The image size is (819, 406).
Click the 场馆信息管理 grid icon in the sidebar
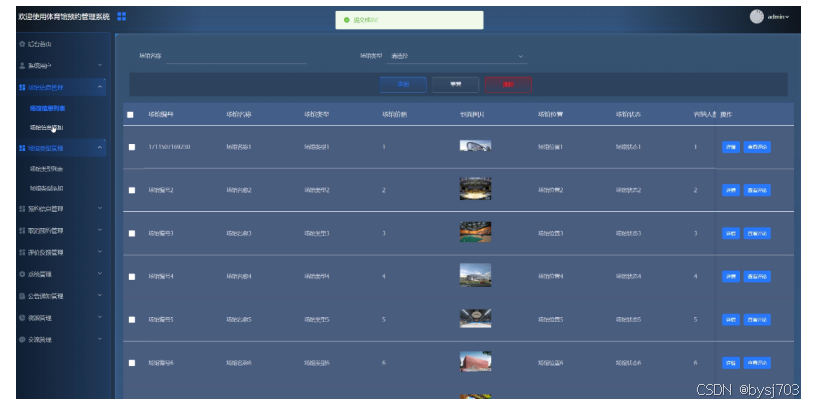point(22,87)
